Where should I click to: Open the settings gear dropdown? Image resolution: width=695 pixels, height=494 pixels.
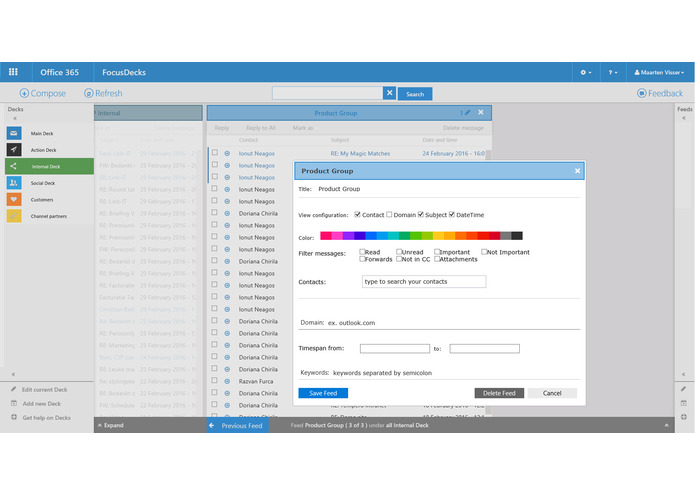tap(586, 72)
